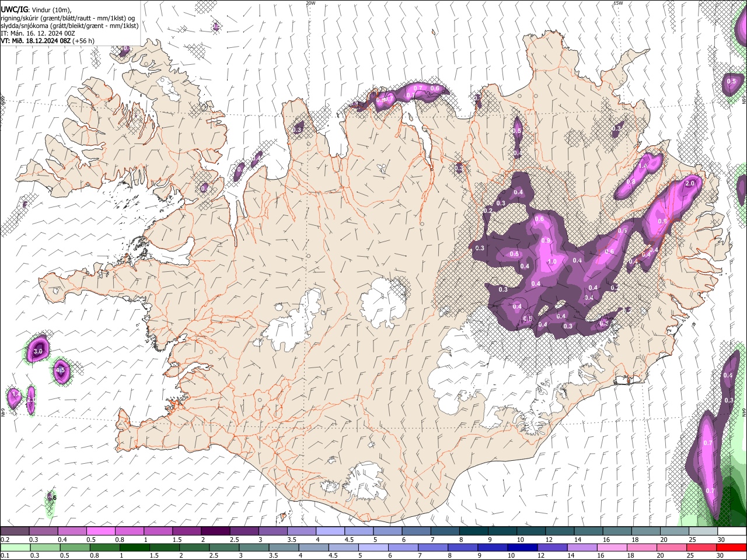Click the '0.1' label in the lower legend row
The width and height of the screenshot is (747, 560).
5,555
